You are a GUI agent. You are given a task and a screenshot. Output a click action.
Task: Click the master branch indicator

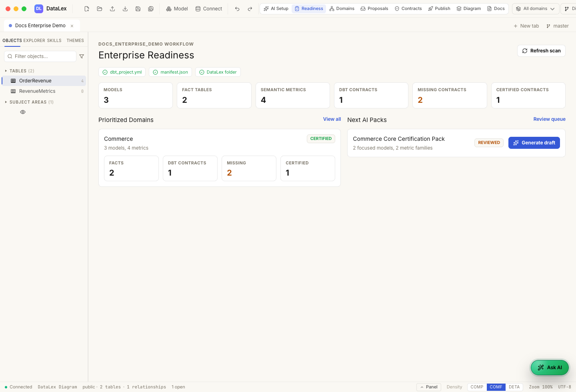tap(557, 26)
